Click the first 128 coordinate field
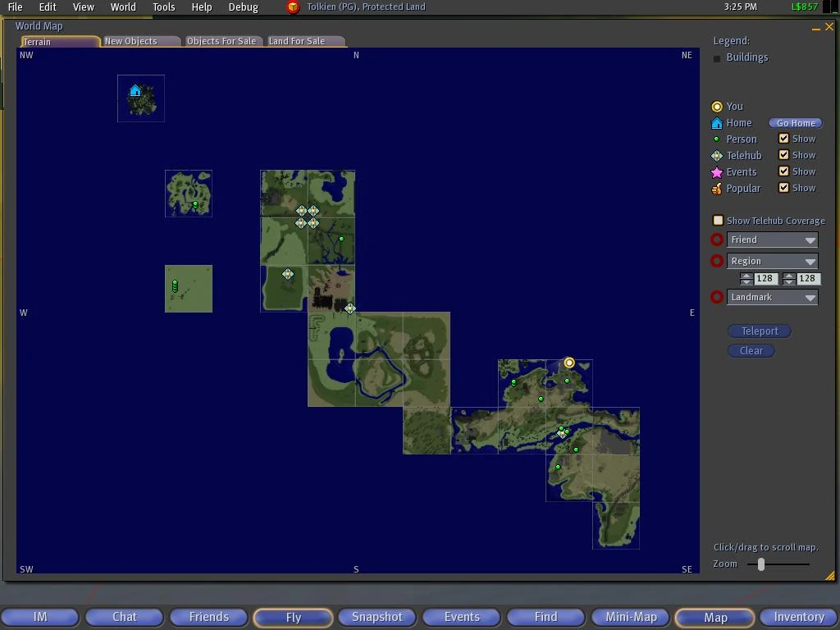840x630 pixels. coord(765,279)
